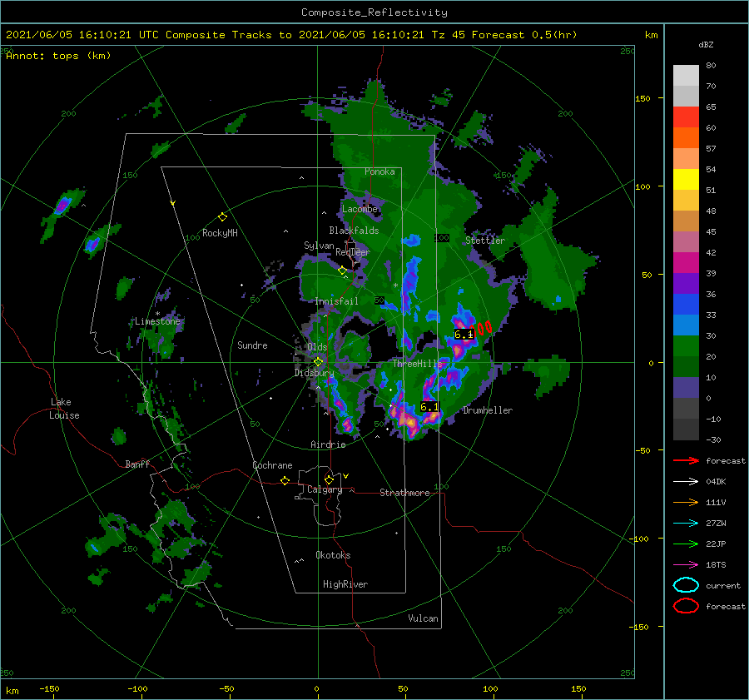Click the Drumheller town label
Image resolution: width=749 pixels, height=700 pixels.
tap(488, 410)
